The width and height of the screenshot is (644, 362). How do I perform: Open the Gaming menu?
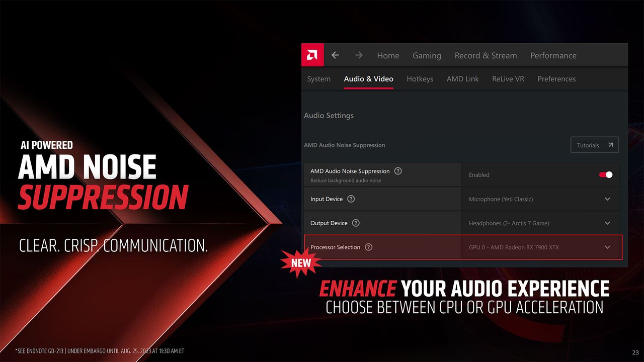pos(427,56)
